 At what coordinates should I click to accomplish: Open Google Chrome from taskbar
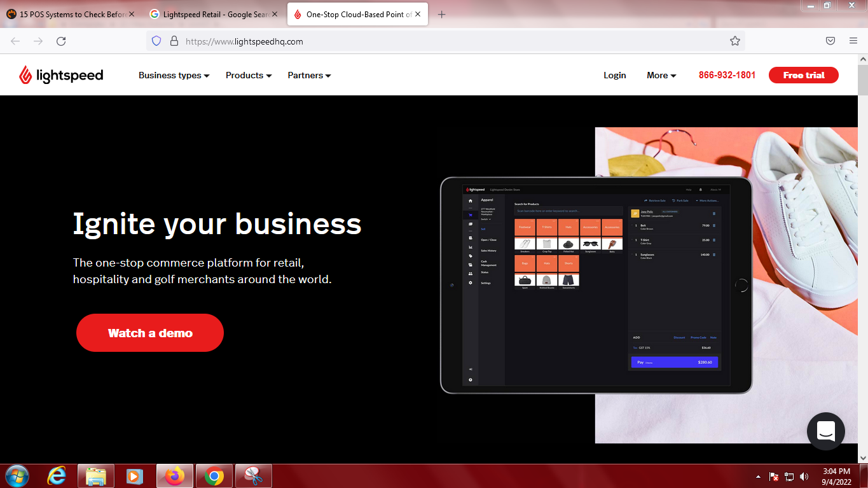click(x=214, y=476)
